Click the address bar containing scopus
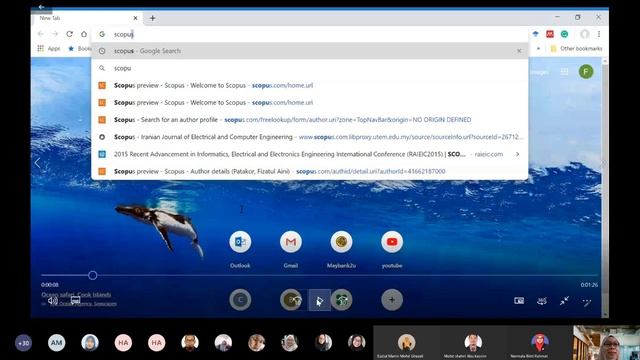This screenshot has height=360, width=640. (310, 34)
